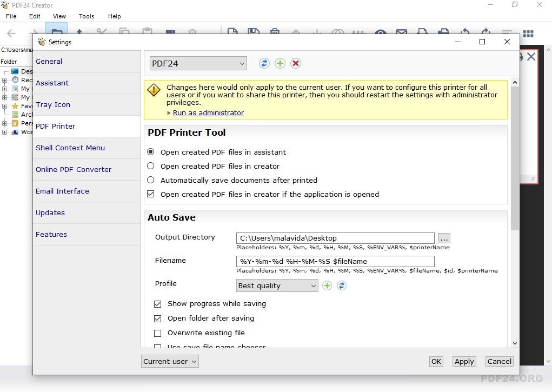Click the back arrow in PDF24 Creator toolbar

11,34
